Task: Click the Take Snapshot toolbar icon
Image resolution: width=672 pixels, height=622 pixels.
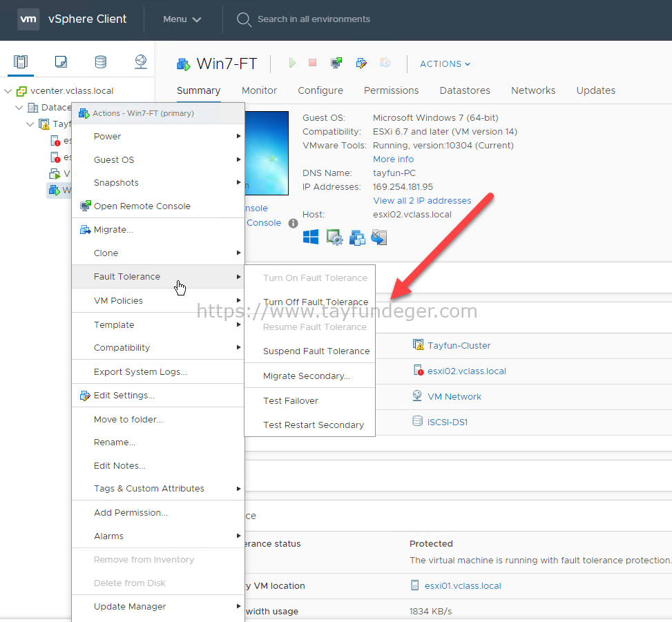Action: 385,63
